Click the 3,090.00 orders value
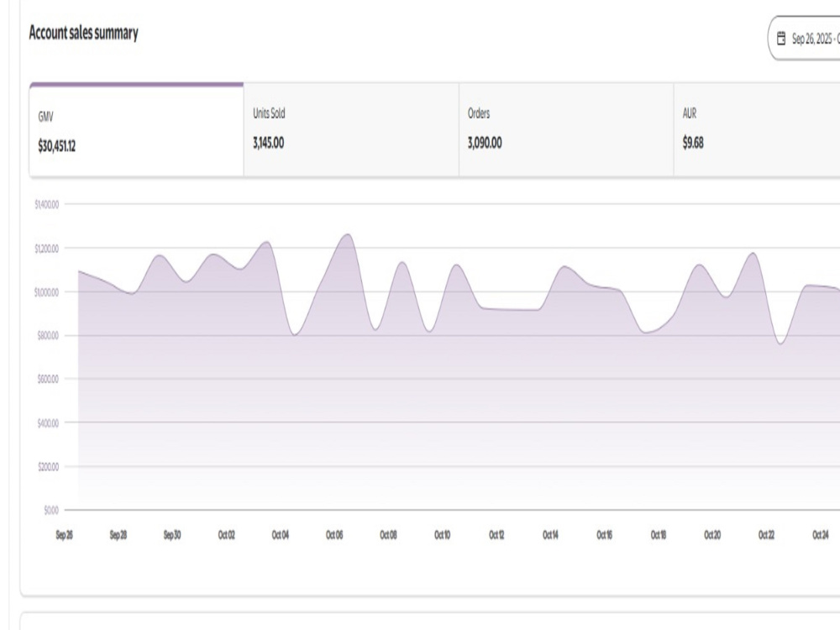Image resolution: width=840 pixels, height=630 pixels. tap(485, 143)
